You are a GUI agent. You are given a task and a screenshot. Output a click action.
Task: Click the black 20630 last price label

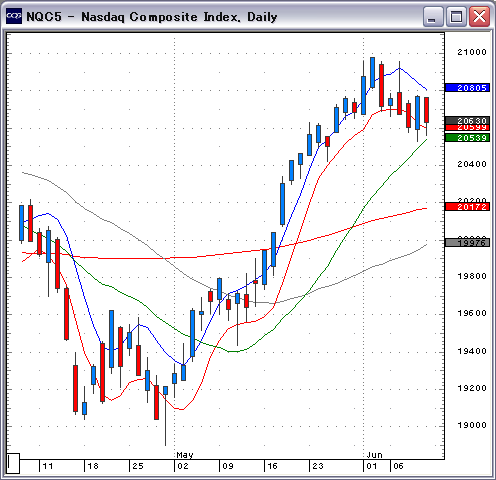[x=467, y=120]
